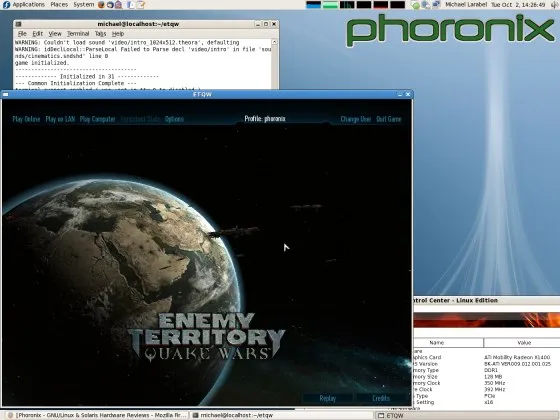Image resolution: width=560 pixels, height=420 pixels.
Task: Click the terminal window menu icon in titlebar
Action: point(19,24)
